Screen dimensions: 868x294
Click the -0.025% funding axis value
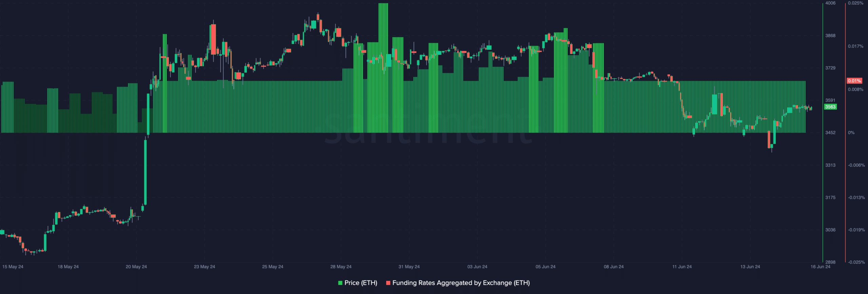pyautogui.click(x=856, y=262)
